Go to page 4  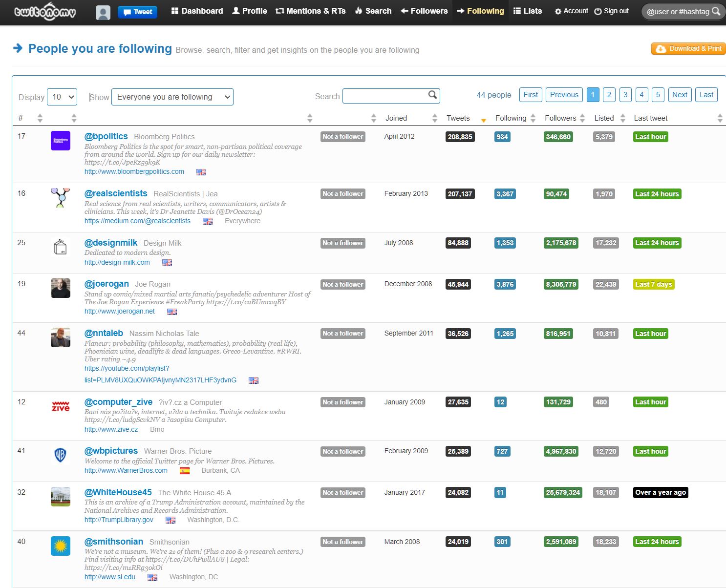tap(642, 95)
